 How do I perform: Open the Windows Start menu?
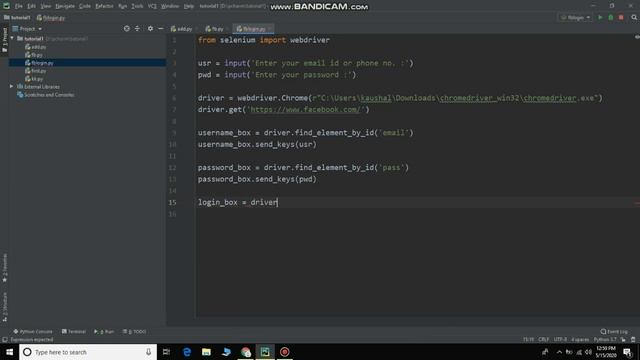tap(9, 352)
